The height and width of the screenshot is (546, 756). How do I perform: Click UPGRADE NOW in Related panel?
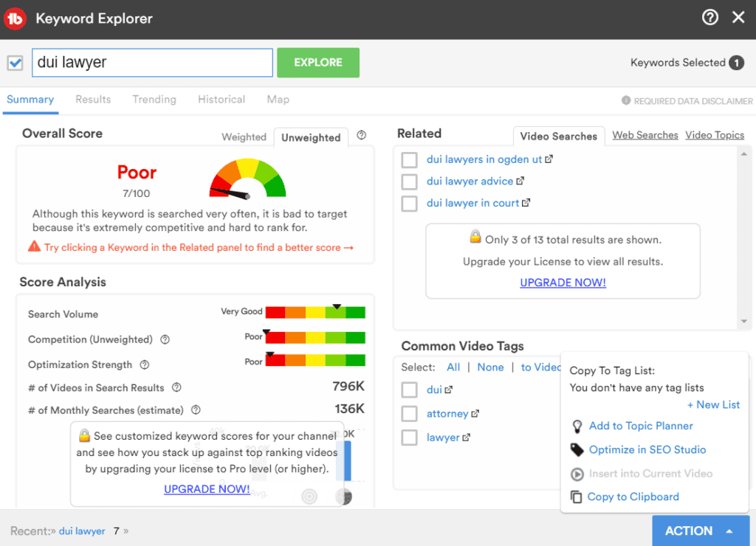[x=563, y=283]
